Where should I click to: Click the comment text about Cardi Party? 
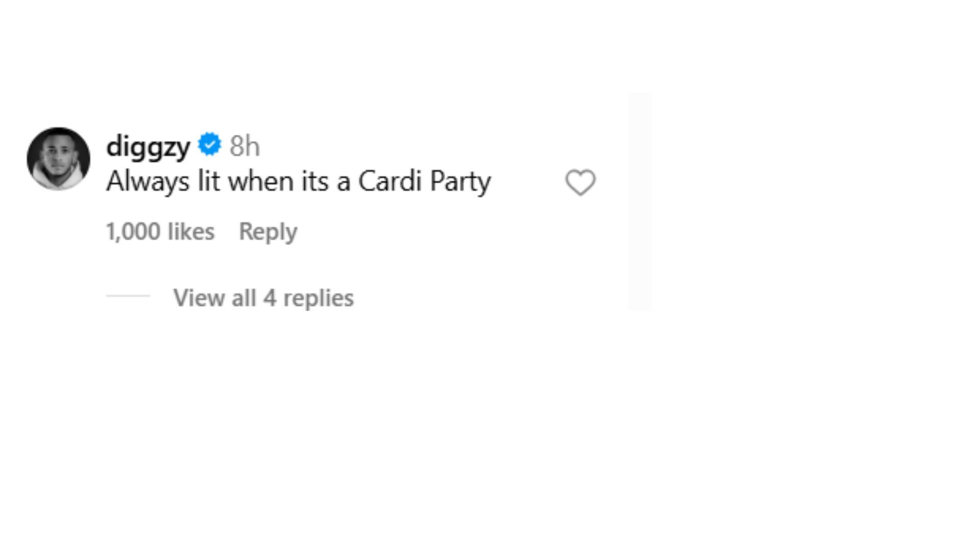coord(299,182)
